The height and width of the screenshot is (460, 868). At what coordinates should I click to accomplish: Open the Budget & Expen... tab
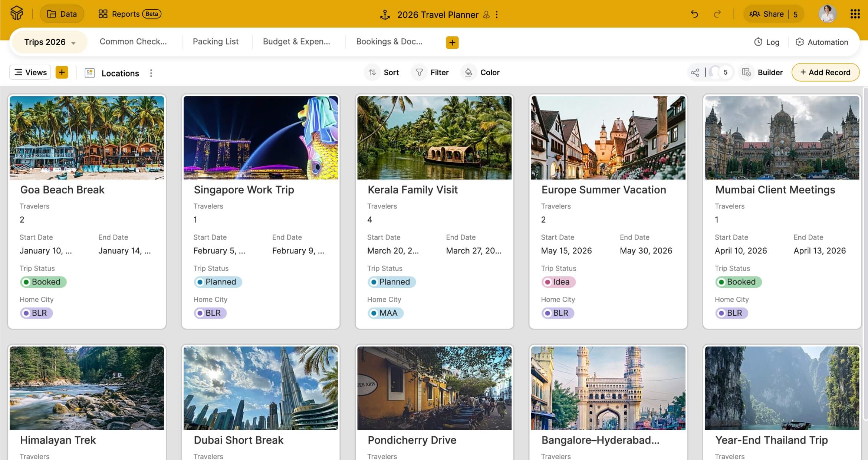pos(296,42)
